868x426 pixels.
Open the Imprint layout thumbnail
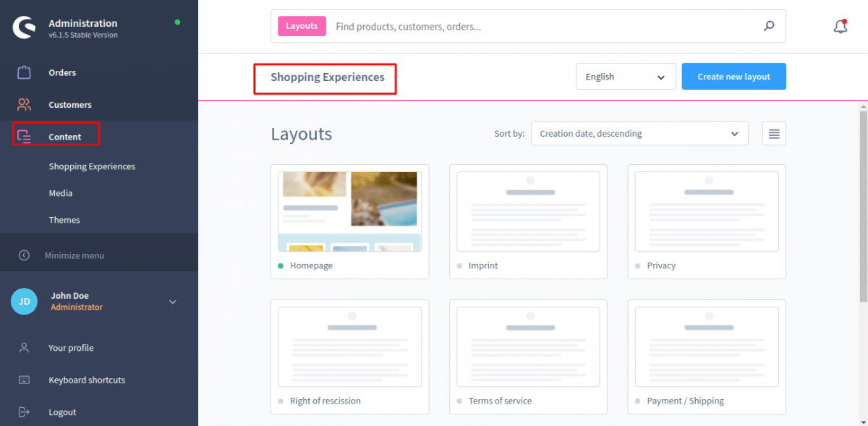tap(528, 211)
